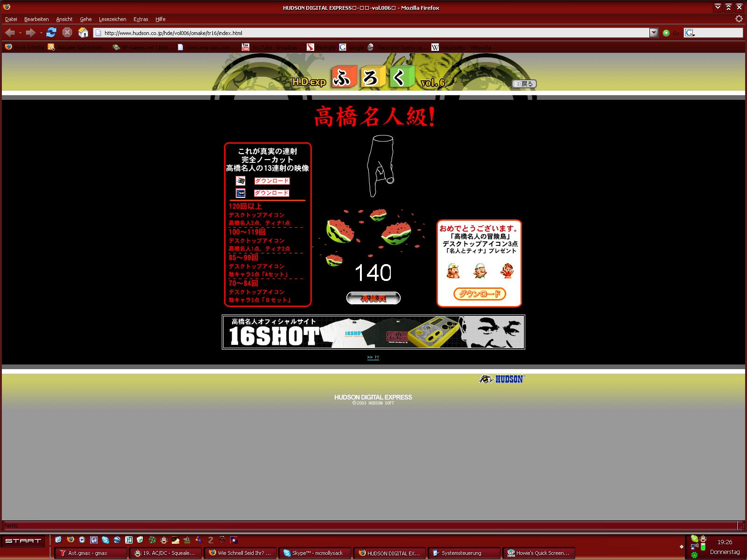
Task: Open the Electronic Sports League bookmark
Action: 397,47
